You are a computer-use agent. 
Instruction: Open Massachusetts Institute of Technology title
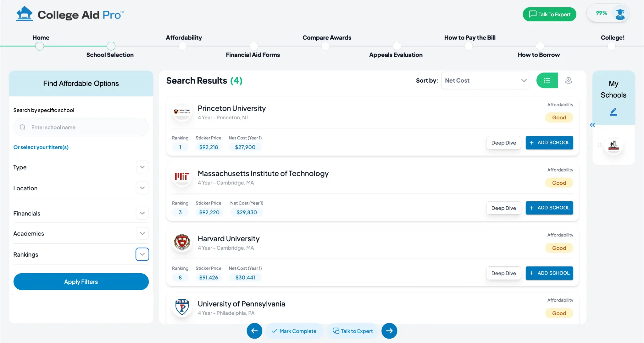pos(263,173)
